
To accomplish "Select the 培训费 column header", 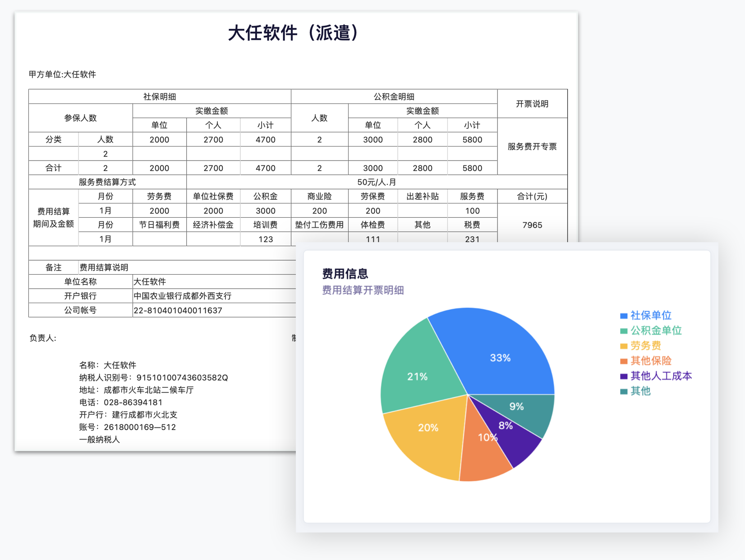I will pos(266,225).
